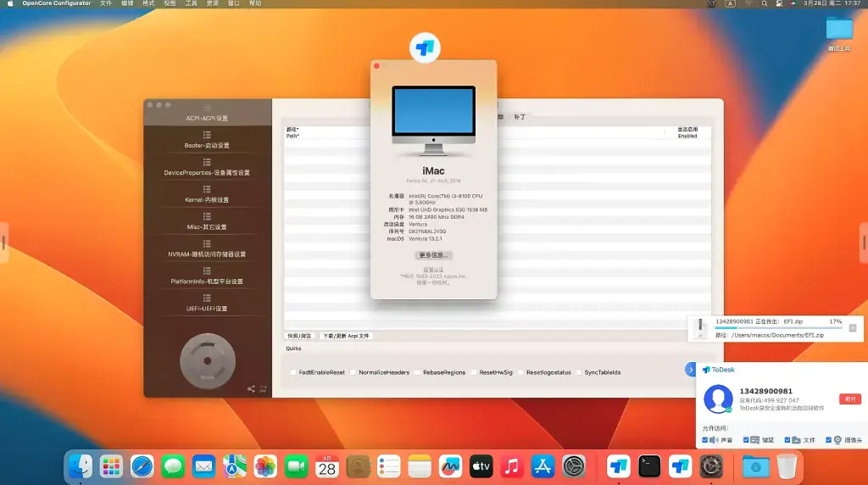
Task: Open Mail from the Dock
Action: 203,466
